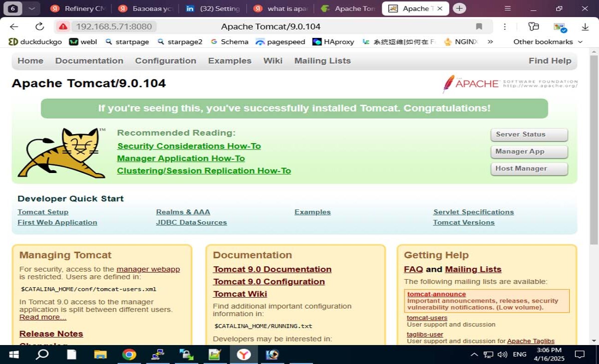The width and height of the screenshot is (599, 364).
Task: Open Security Considerations How-To link
Action: (x=189, y=146)
